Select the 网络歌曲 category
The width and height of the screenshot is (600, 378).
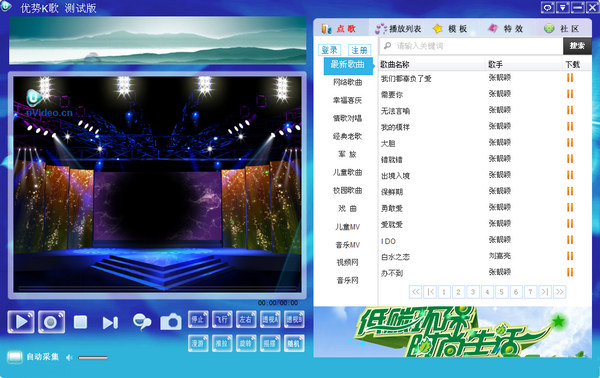[347, 82]
